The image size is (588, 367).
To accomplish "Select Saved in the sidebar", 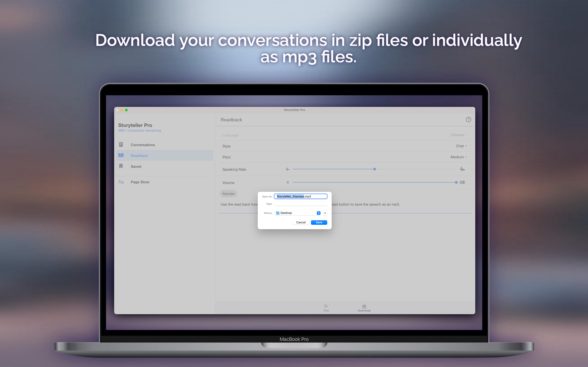I will 136,166.
